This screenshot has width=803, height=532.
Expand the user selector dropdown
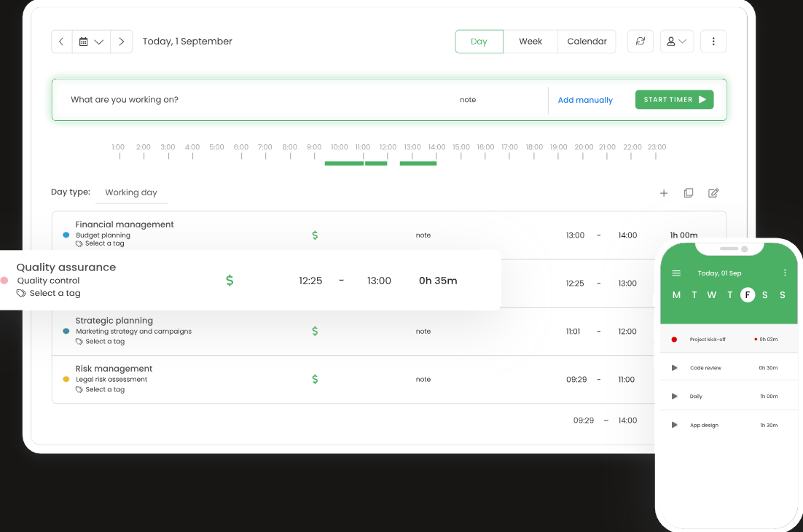pos(677,42)
